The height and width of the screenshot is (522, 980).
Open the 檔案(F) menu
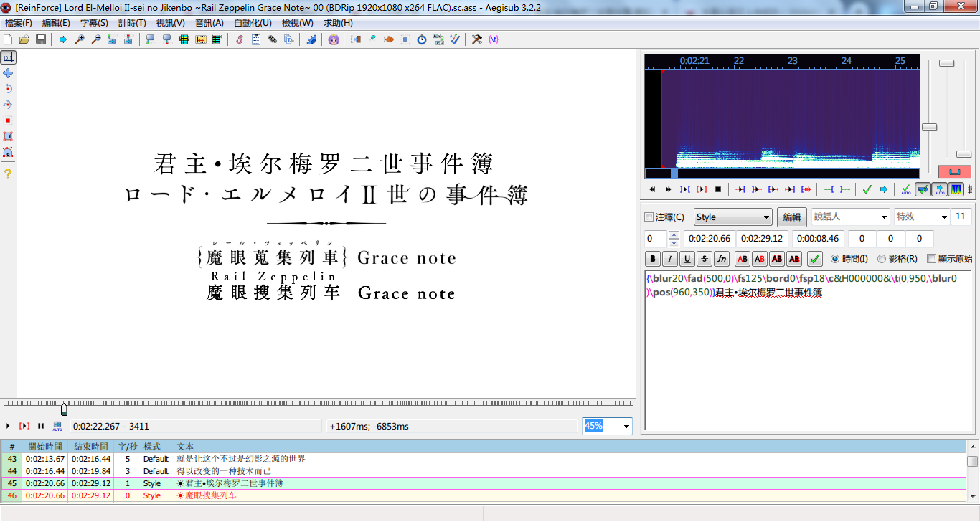point(19,23)
